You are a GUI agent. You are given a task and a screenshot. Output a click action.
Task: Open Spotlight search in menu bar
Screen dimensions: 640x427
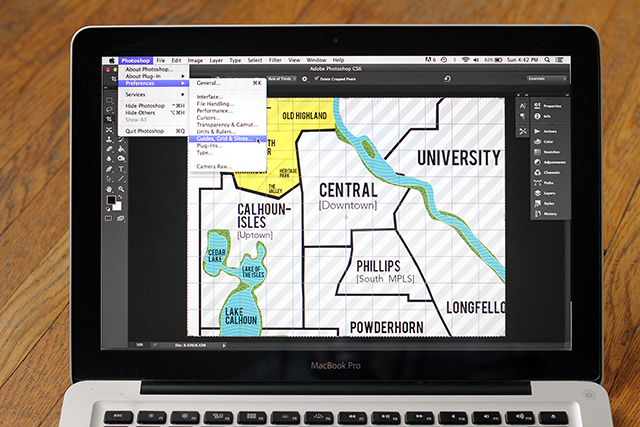[x=547, y=60]
